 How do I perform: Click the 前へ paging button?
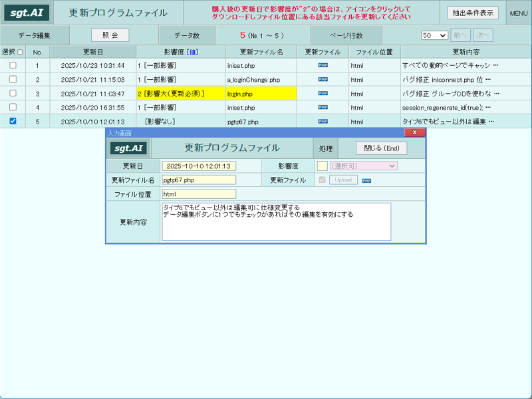(460, 35)
